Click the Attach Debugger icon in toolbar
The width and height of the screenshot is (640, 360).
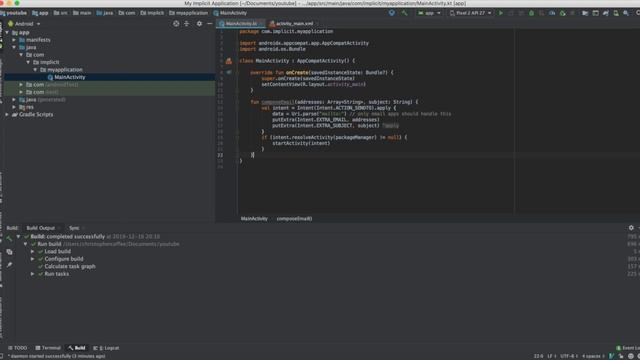click(x=562, y=13)
